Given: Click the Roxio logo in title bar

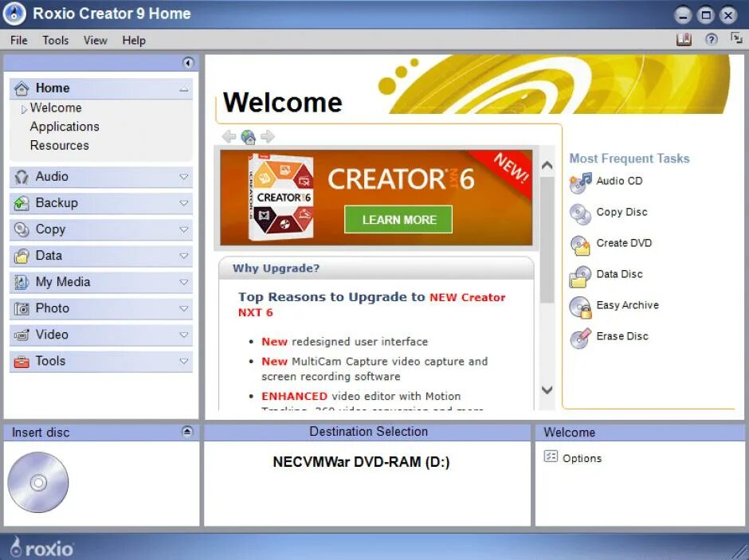Looking at the screenshot, I should click(14, 14).
